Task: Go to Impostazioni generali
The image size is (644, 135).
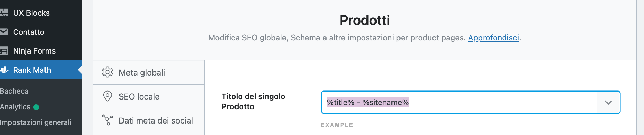Action: (35, 122)
